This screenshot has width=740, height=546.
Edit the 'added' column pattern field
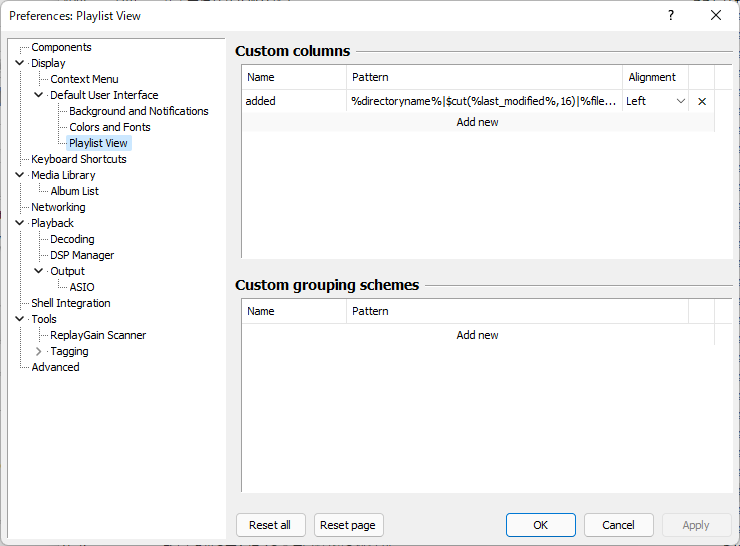coord(483,101)
